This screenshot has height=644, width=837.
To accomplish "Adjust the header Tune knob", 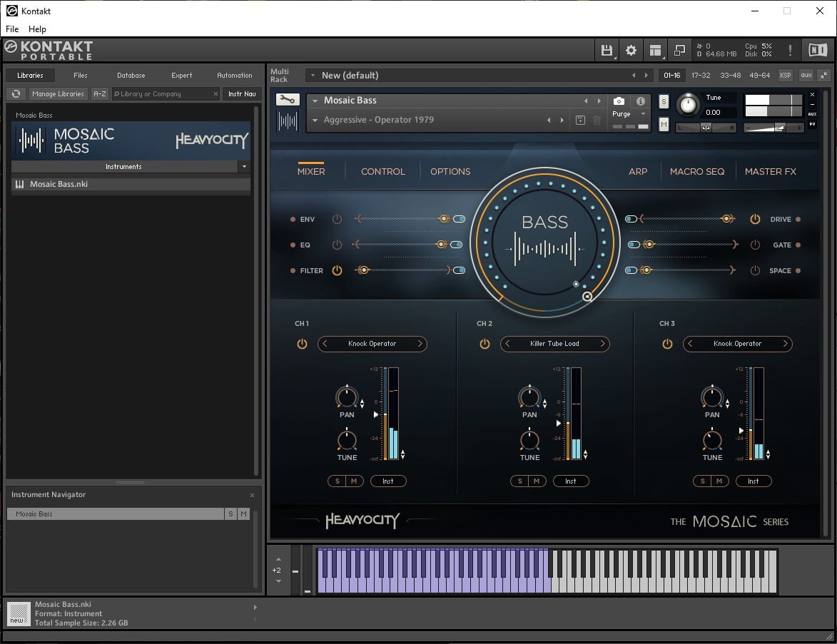I will point(688,105).
